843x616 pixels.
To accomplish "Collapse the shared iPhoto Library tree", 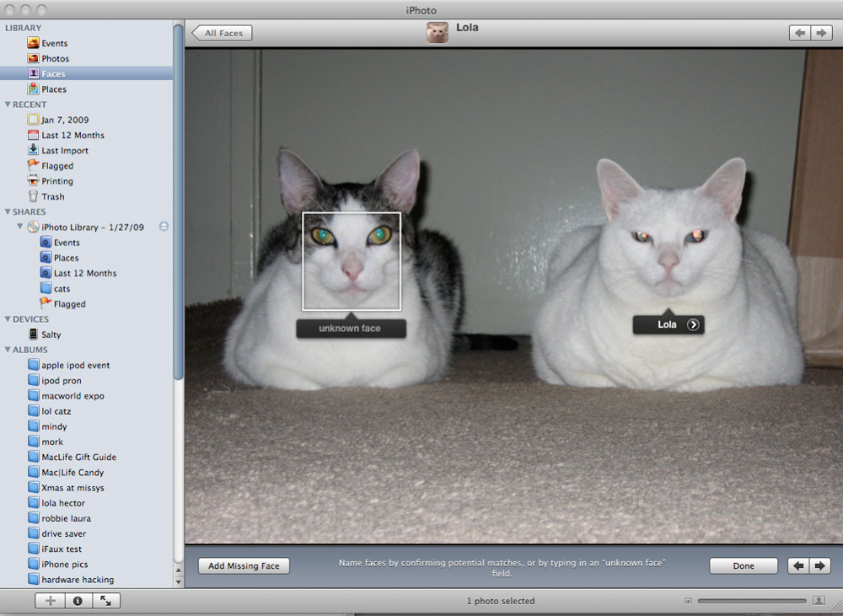I will [20, 228].
